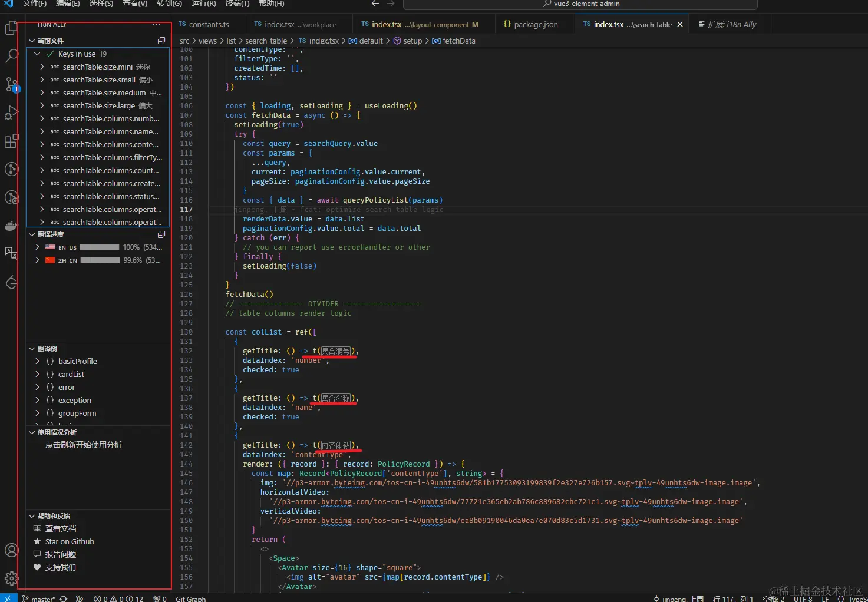The image size is (868, 602).
Task: Click 行 117 line position in status bar
Action: (x=733, y=598)
